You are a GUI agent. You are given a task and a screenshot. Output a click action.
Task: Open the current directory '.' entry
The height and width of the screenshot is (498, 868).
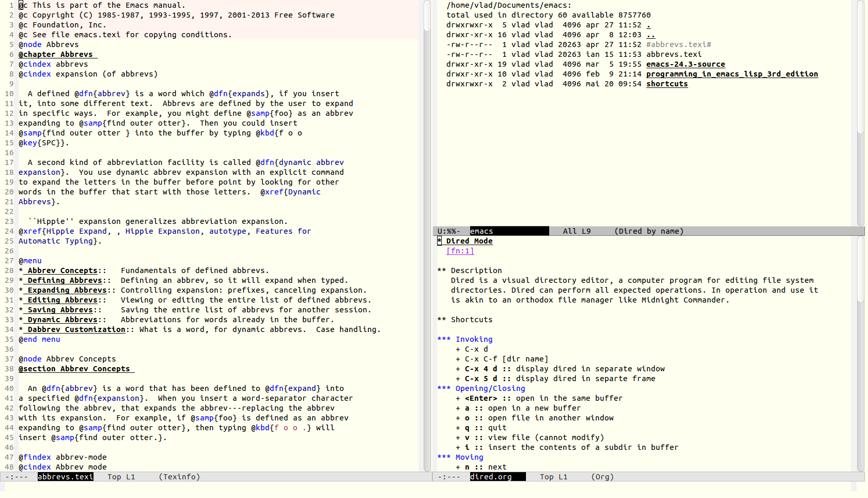(648, 25)
